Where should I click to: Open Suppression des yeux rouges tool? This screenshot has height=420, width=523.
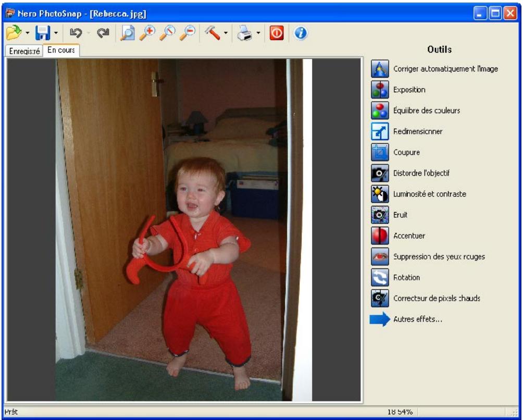pyautogui.click(x=428, y=256)
